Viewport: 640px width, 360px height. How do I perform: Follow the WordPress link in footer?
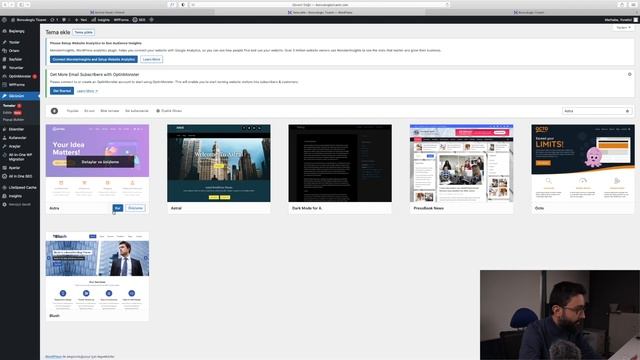[53, 357]
